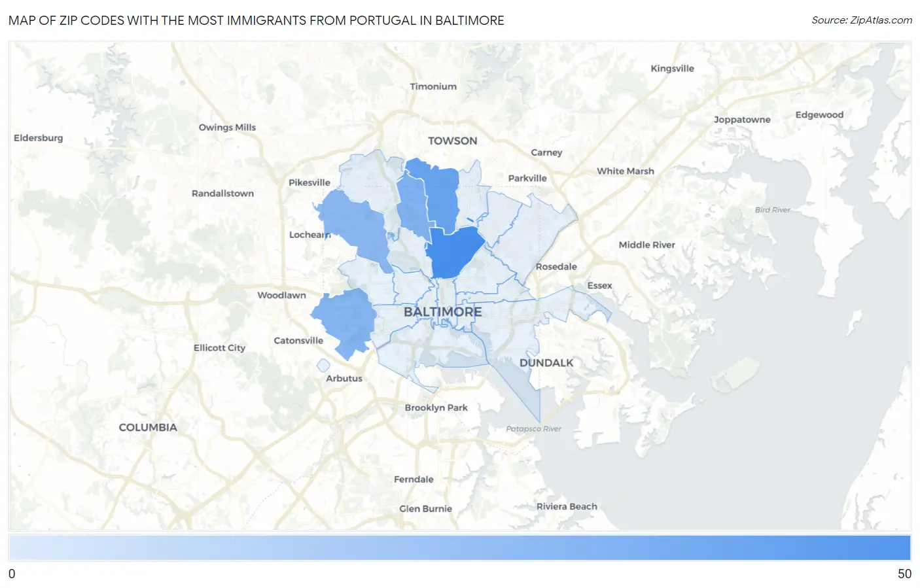Image resolution: width=920 pixels, height=588 pixels.
Task: Click the Ferndale label
Action: point(414,479)
